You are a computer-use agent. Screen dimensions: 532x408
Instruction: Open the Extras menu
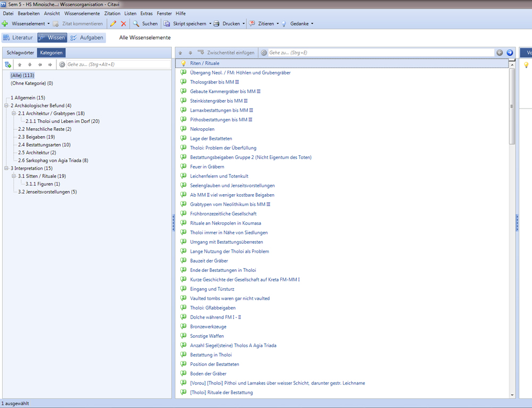click(147, 14)
